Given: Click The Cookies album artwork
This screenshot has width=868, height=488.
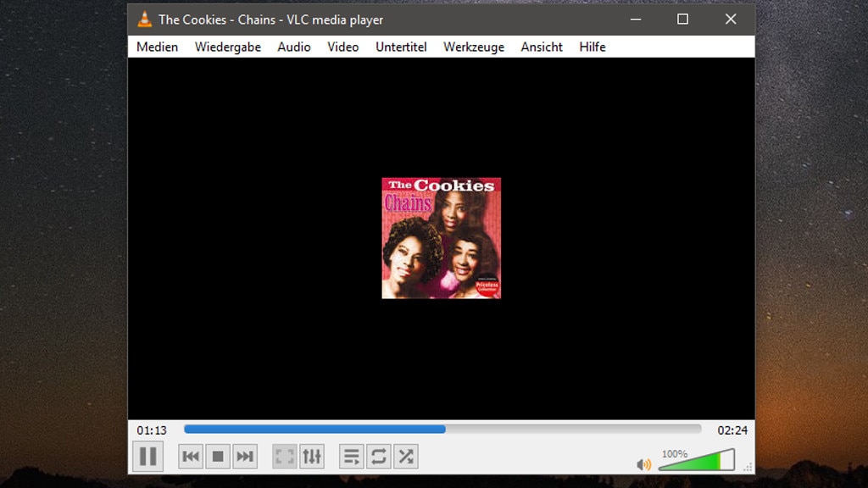Looking at the screenshot, I should point(441,237).
